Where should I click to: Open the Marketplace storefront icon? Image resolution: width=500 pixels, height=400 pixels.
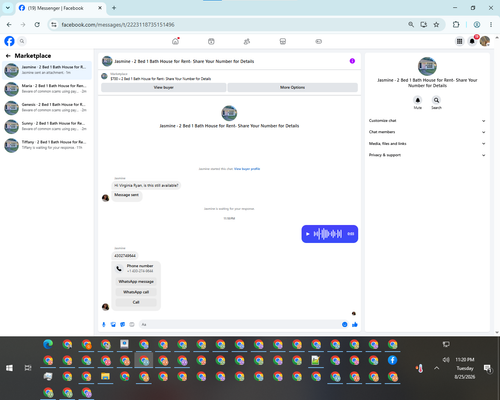pyautogui.click(x=283, y=41)
